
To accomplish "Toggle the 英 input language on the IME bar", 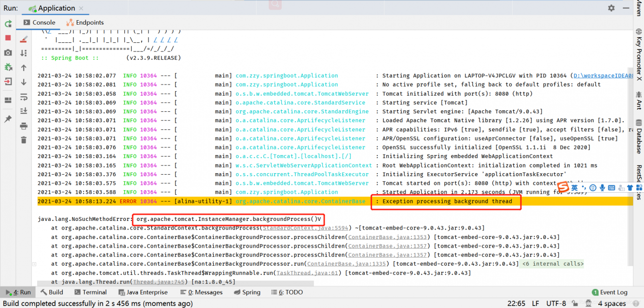I will coord(574,188).
